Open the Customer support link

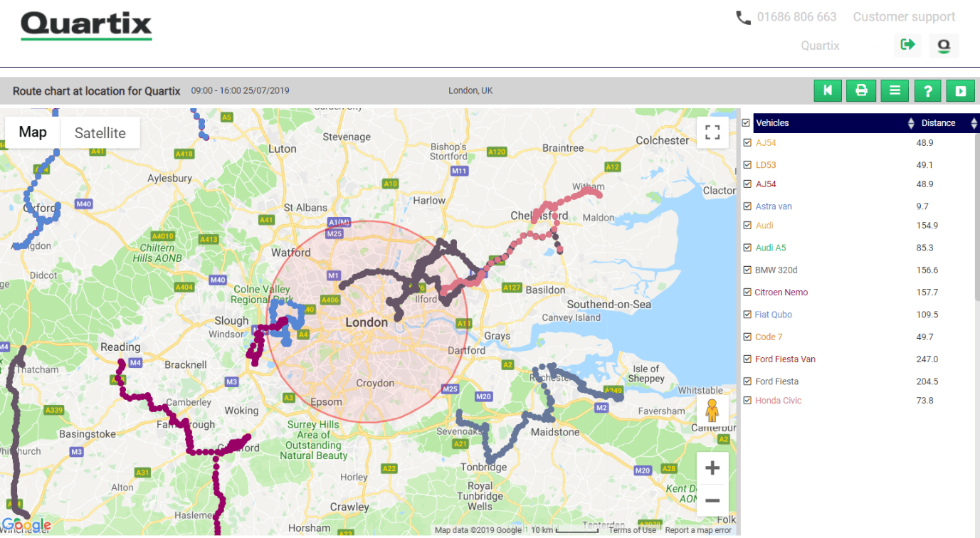(x=904, y=16)
